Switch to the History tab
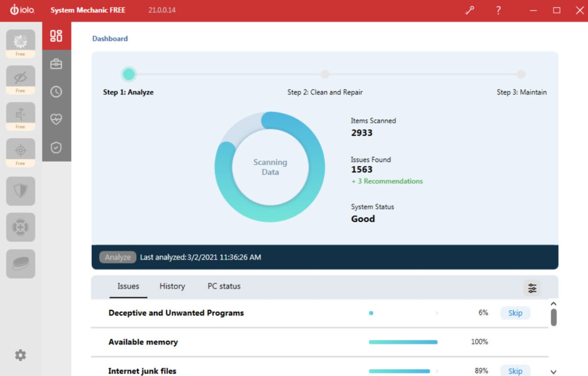 [172, 286]
